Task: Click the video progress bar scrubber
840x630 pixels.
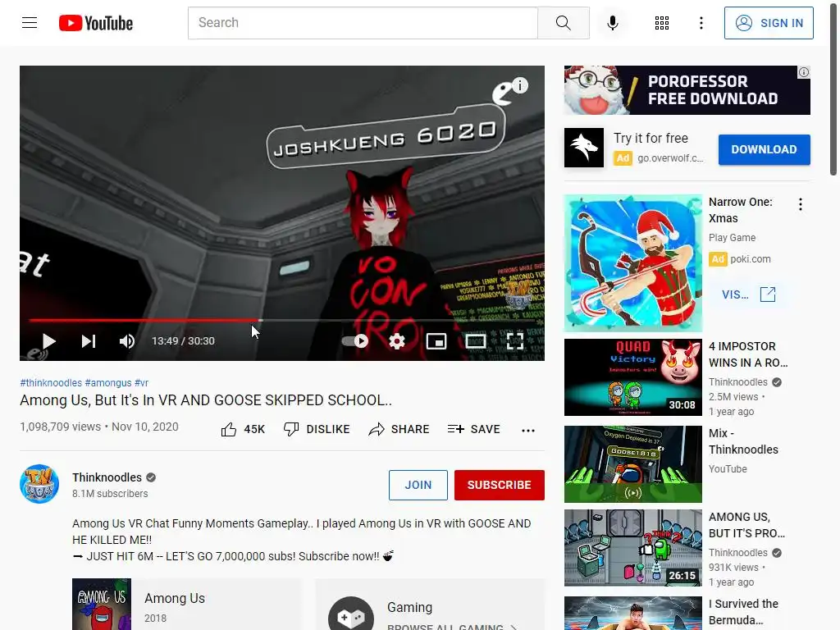Action: (x=260, y=321)
